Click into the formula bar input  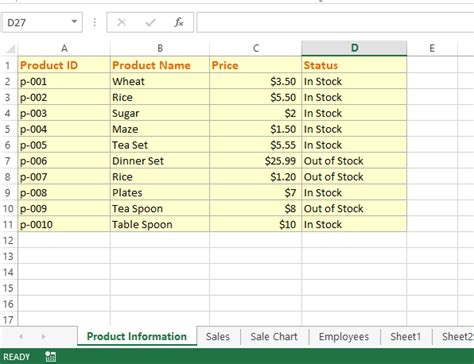[x=335, y=22]
